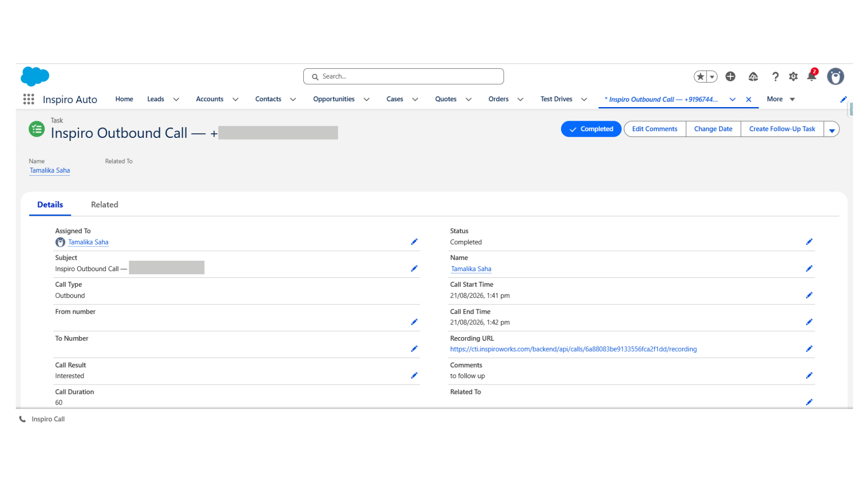Edit the Recording URL field
This screenshot has width=868, height=488.
click(809, 349)
